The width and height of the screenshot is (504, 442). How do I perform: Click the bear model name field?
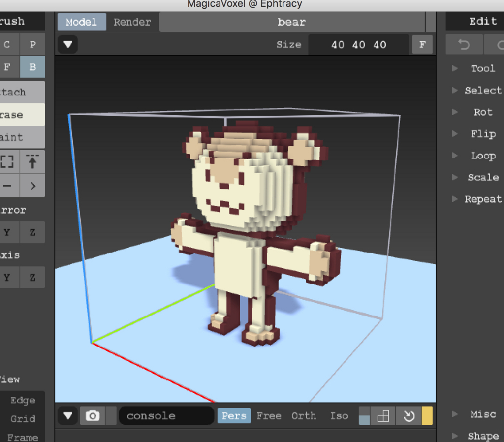coord(292,22)
